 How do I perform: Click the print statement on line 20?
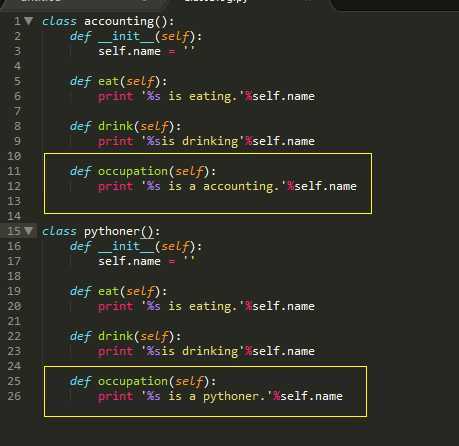pos(206,306)
